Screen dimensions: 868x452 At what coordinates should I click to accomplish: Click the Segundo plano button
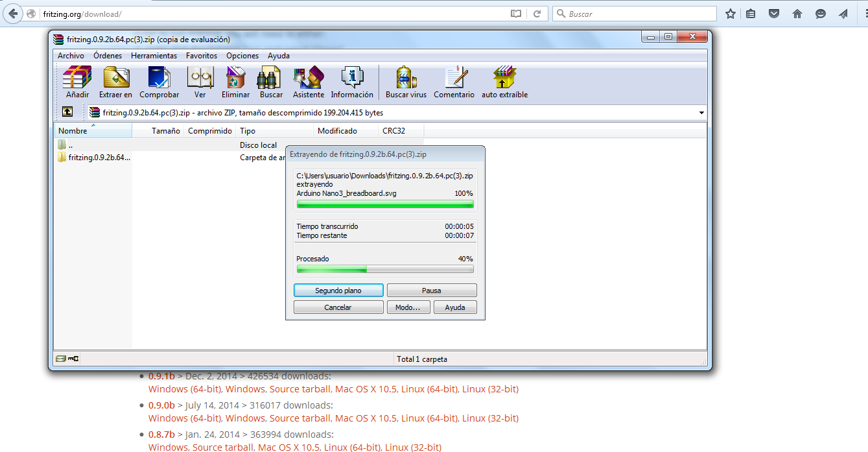click(338, 291)
